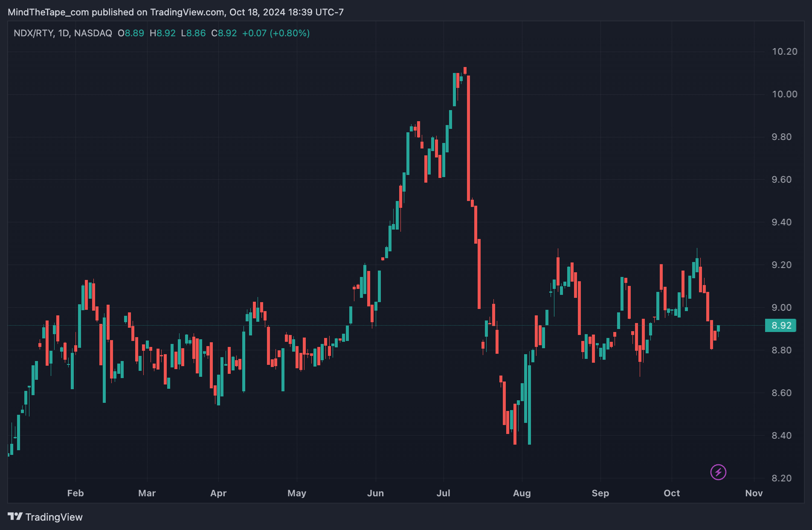Click the 8.60 price axis label
This screenshot has height=530, width=812.
(781, 393)
